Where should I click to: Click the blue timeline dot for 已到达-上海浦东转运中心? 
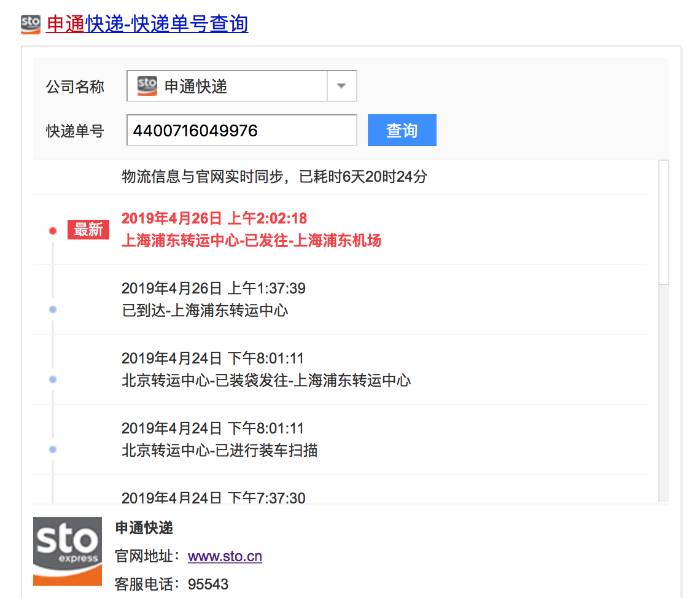53,309
